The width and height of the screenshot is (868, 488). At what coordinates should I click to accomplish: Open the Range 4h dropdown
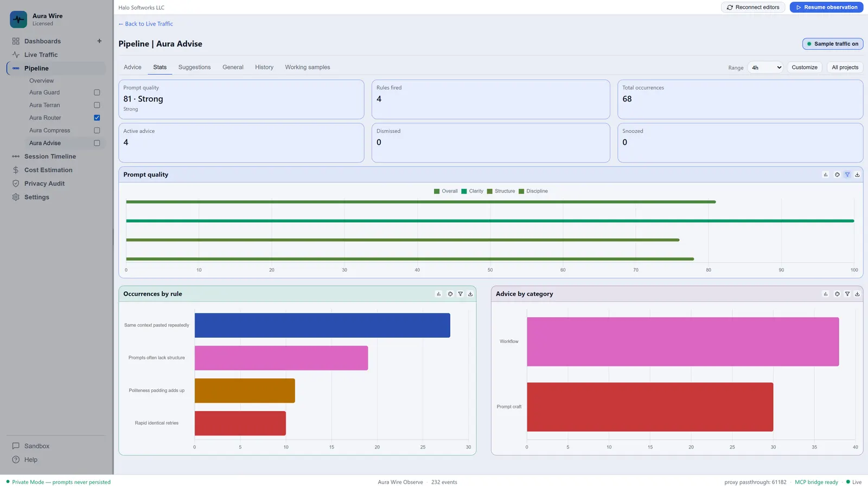(765, 68)
